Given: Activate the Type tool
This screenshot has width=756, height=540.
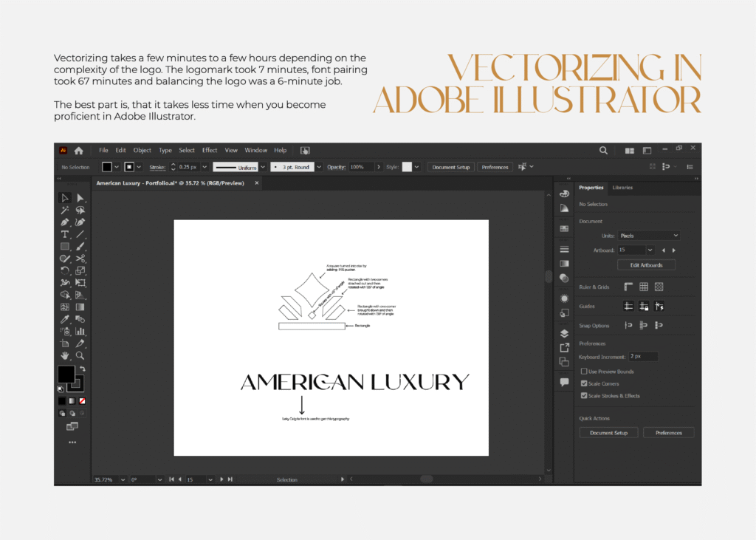Looking at the screenshot, I should 65,234.
